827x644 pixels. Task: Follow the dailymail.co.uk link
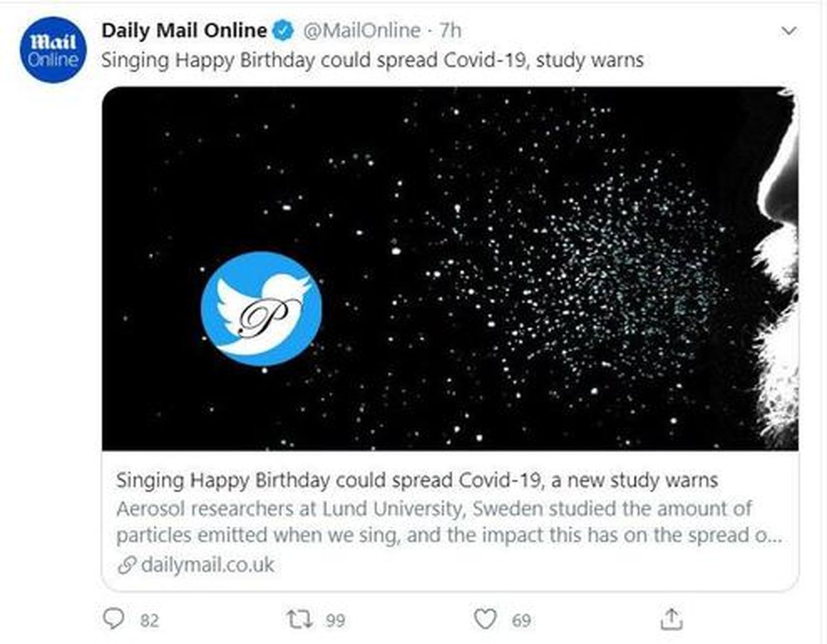coord(207,565)
